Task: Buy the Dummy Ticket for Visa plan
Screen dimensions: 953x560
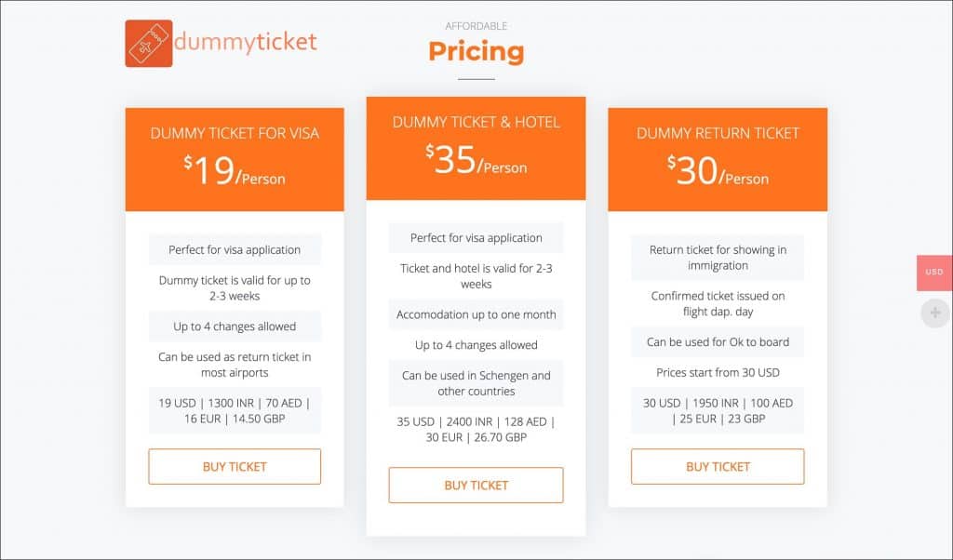Action: pos(235,466)
